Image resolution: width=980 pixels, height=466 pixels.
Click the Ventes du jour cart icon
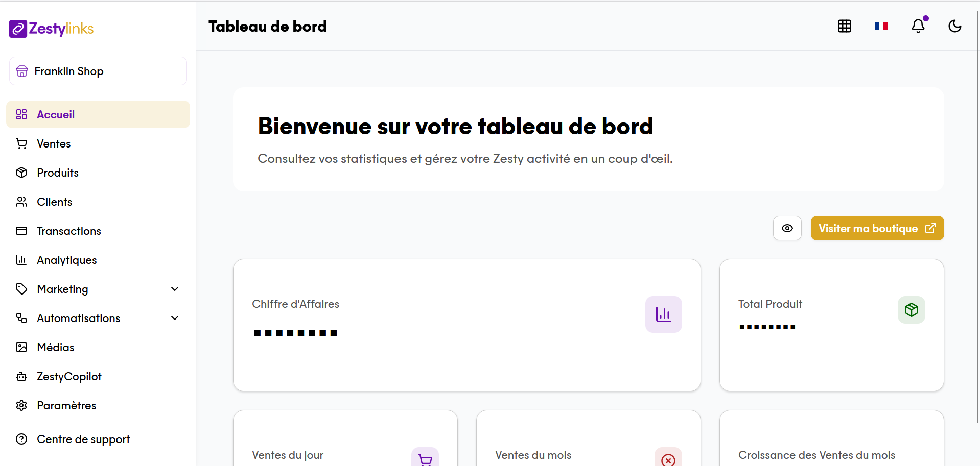pos(425,458)
